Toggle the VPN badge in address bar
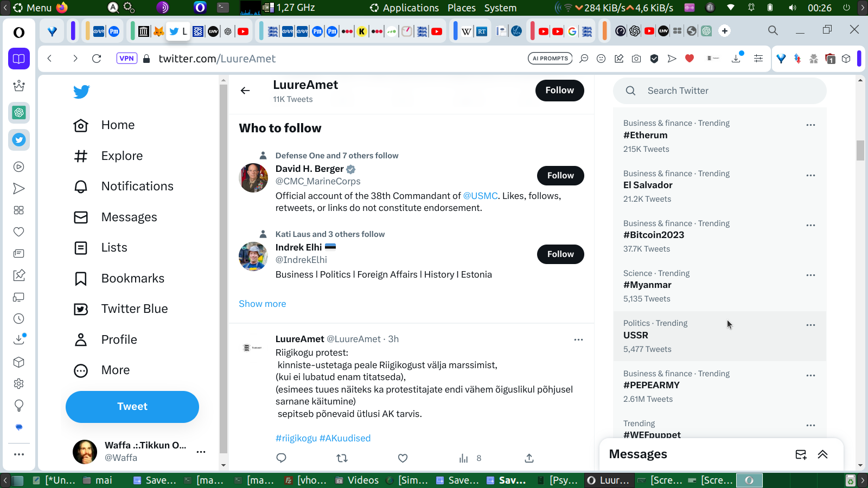The height and width of the screenshot is (488, 868). pos(126,59)
